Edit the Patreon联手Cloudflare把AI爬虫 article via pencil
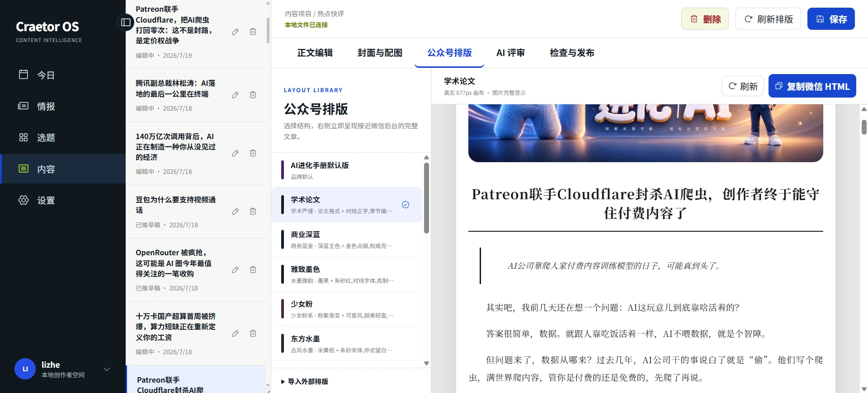Screen dimensions: 868x393 coord(235,32)
